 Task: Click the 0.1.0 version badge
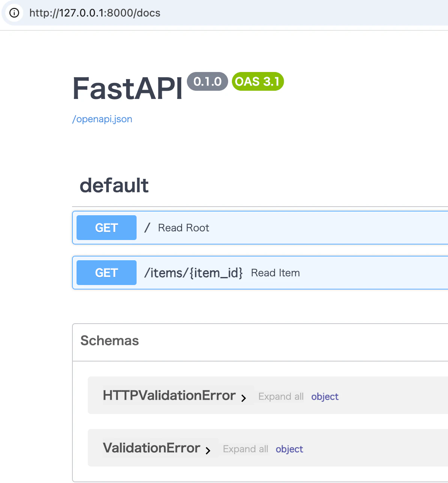pos(207,81)
